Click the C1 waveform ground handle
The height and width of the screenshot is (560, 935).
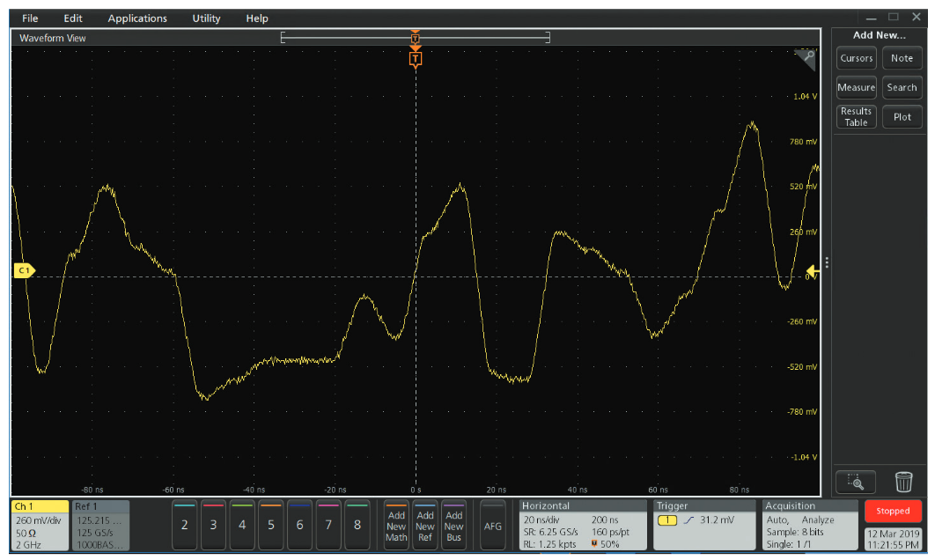(24, 270)
